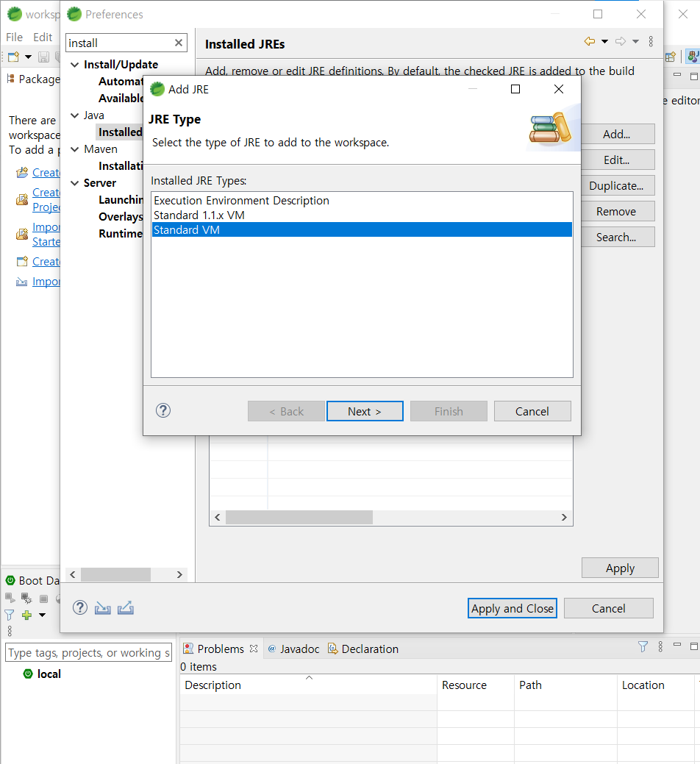This screenshot has height=764, width=700.
Task: Click the JRE table scrollbar right arrow
Action: point(564,517)
